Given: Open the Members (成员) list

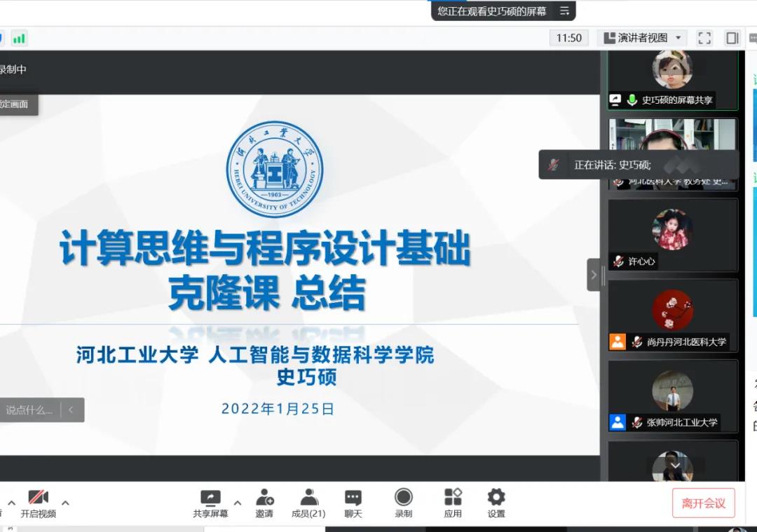Looking at the screenshot, I should click(308, 498).
